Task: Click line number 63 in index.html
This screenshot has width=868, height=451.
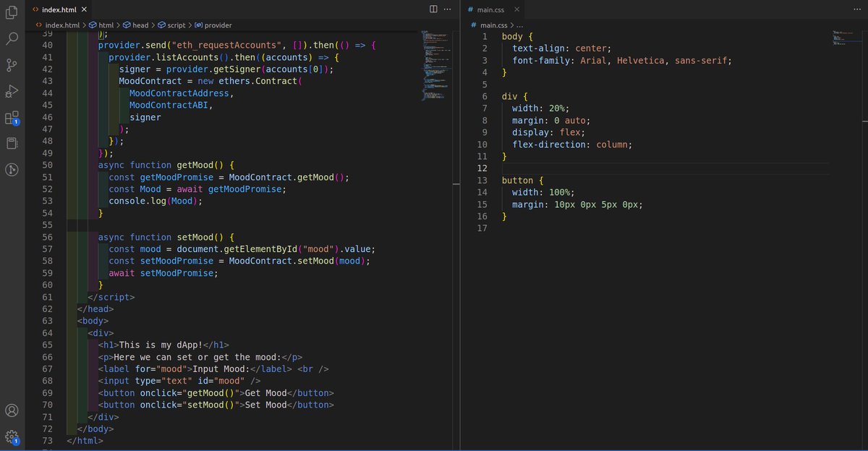Action: 46,321
